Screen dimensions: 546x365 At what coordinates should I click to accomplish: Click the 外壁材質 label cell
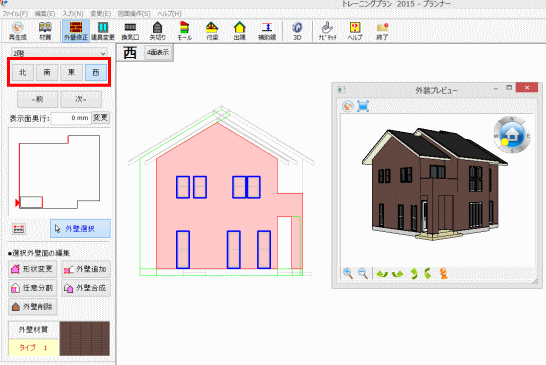point(33,329)
